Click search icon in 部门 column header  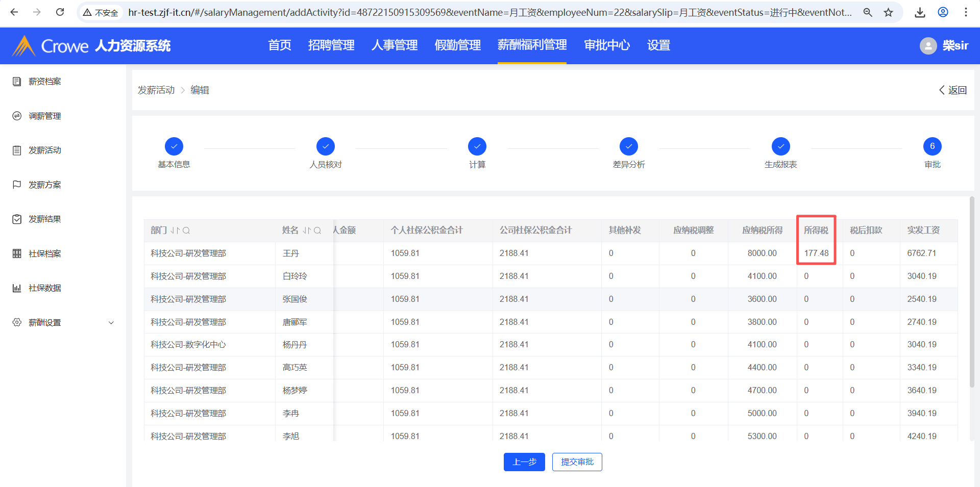point(186,230)
